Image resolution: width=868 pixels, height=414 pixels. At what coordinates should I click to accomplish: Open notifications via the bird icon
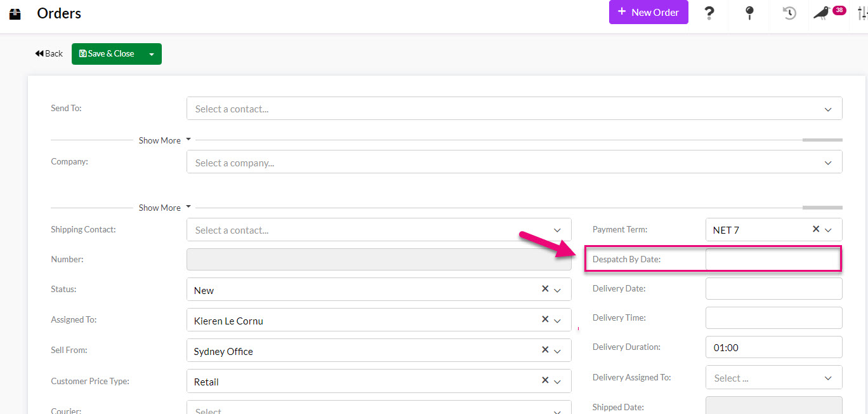coord(822,14)
